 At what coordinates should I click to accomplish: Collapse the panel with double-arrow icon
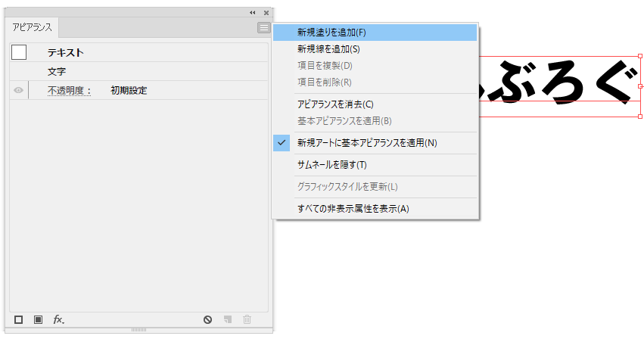tap(252, 13)
